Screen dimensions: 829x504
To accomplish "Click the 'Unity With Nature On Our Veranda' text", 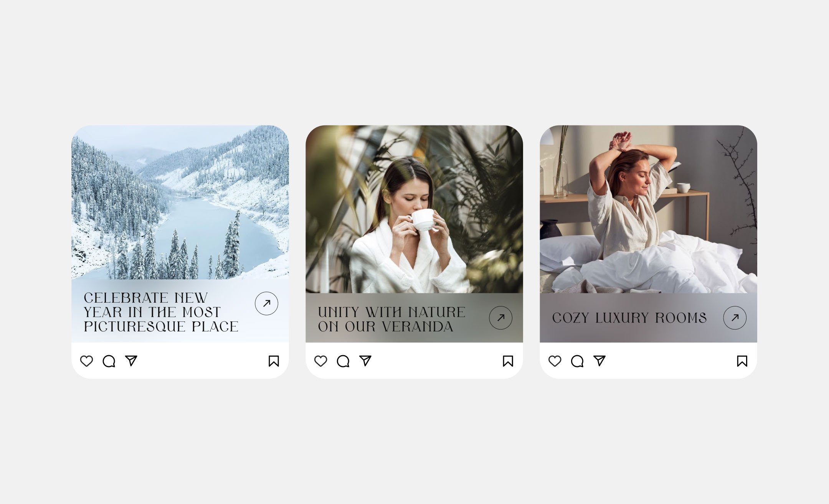I will 391,319.
